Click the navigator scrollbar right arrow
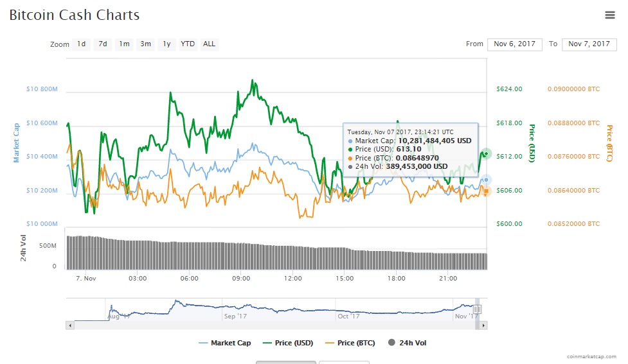 click(x=483, y=325)
